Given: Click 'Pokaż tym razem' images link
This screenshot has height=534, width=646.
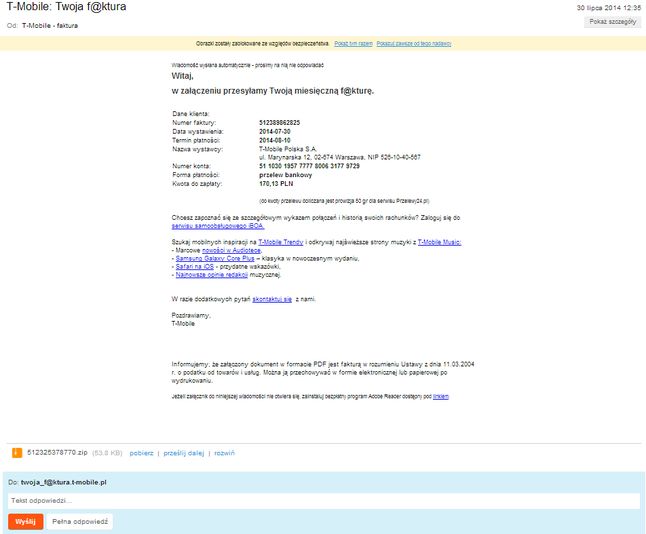Looking at the screenshot, I should 353,44.
